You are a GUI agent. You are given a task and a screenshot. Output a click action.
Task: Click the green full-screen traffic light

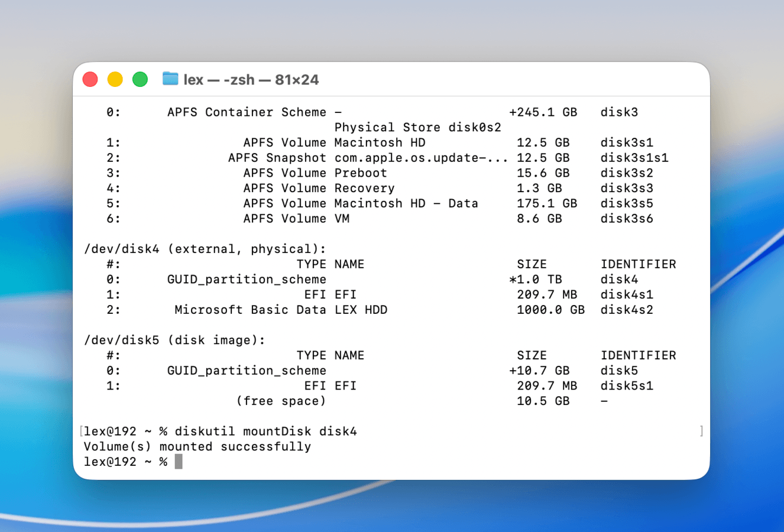[140, 79]
